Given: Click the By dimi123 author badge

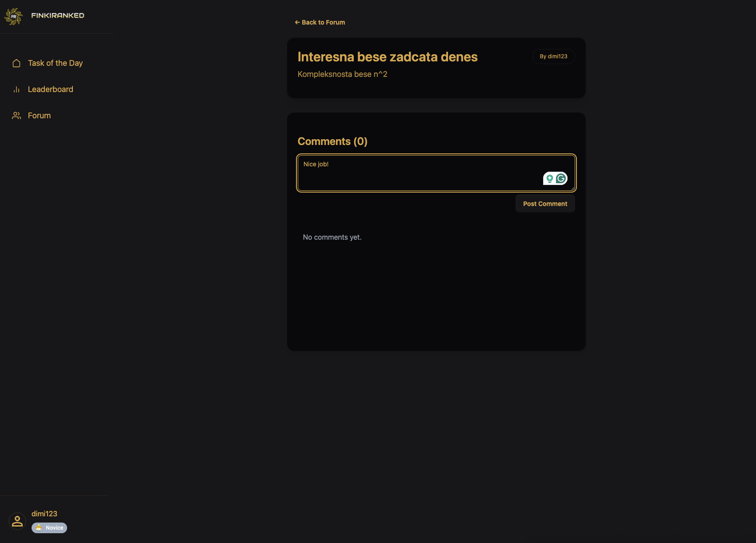Looking at the screenshot, I should pos(553,56).
